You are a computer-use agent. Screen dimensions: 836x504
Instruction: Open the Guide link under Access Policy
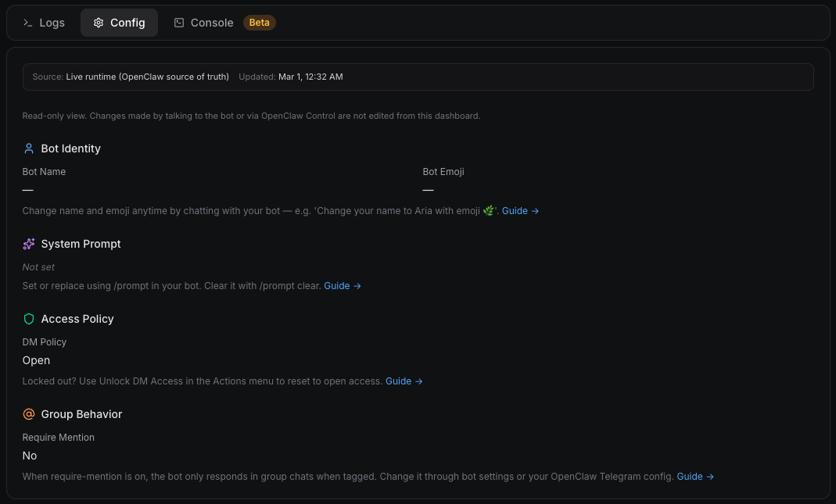pos(399,381)
